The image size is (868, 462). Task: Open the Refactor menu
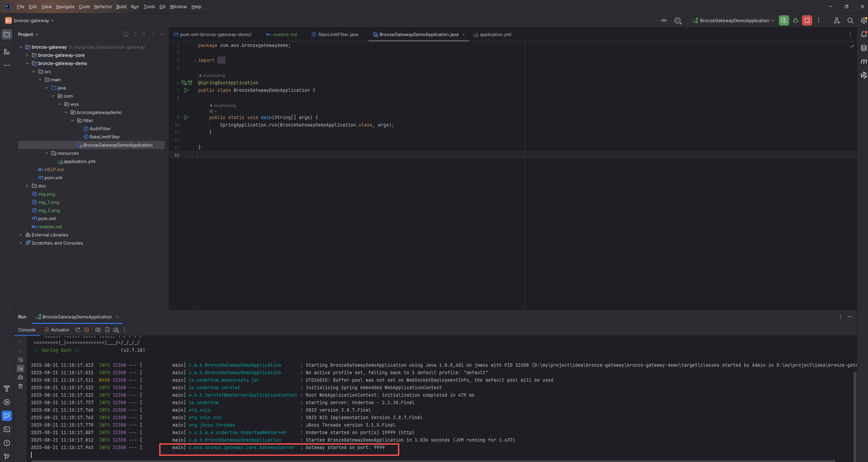tap(103, 6)
